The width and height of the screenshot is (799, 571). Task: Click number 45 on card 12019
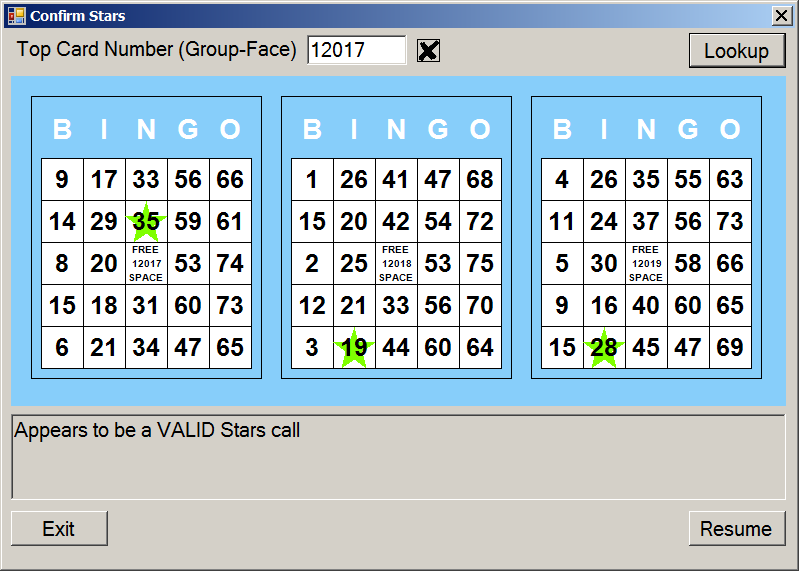pyautogui.click(x=646, y=347)
